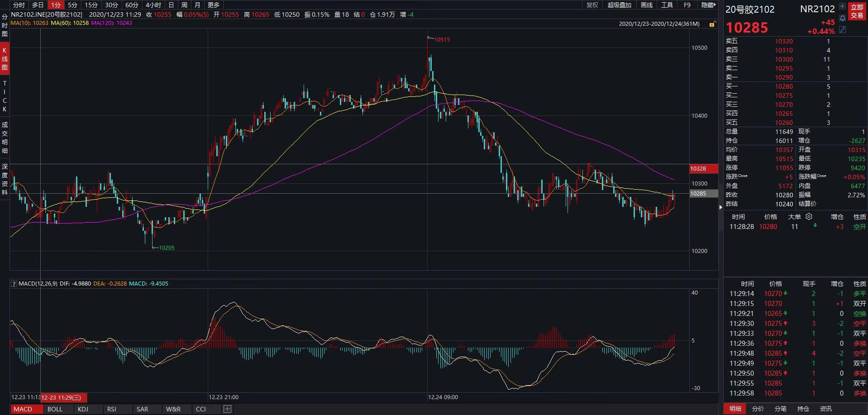Switch to 明细 tab in bottom right
Image resolution: width=868 pixels, height=415 pixels.
click(735, 409)
